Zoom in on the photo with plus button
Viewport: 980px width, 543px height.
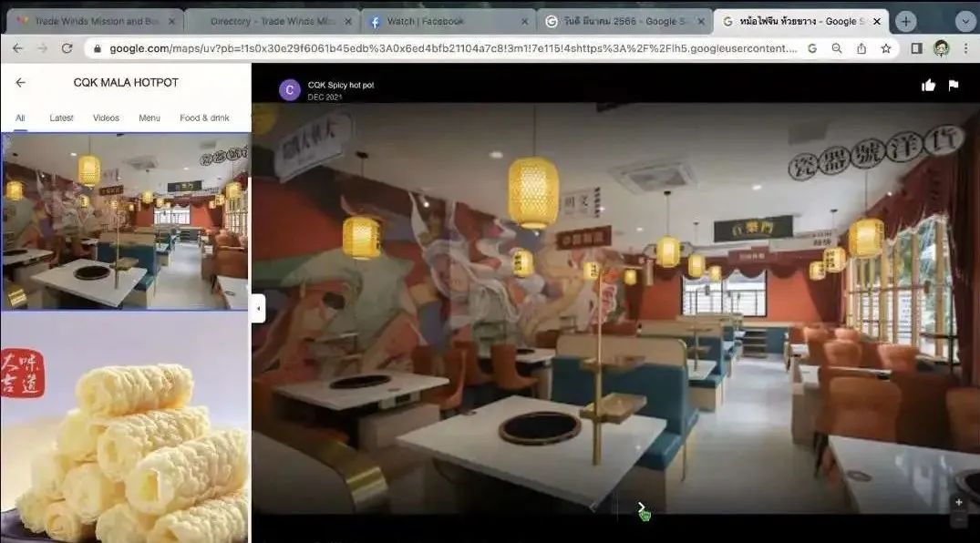click(x=958, y=502)
